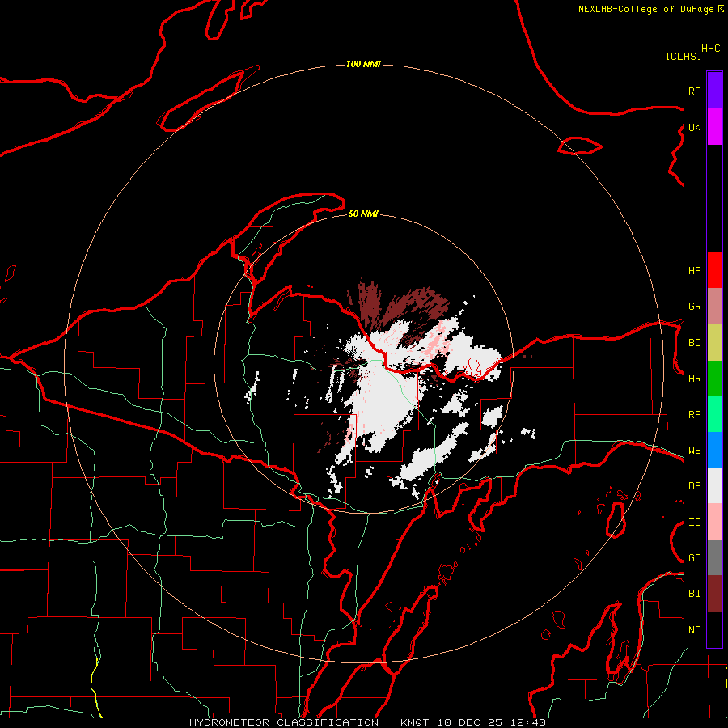Click the IC light pink legend swatch
Image resolution: width=728 pixels, height=728 pixels.
point(714,522)
